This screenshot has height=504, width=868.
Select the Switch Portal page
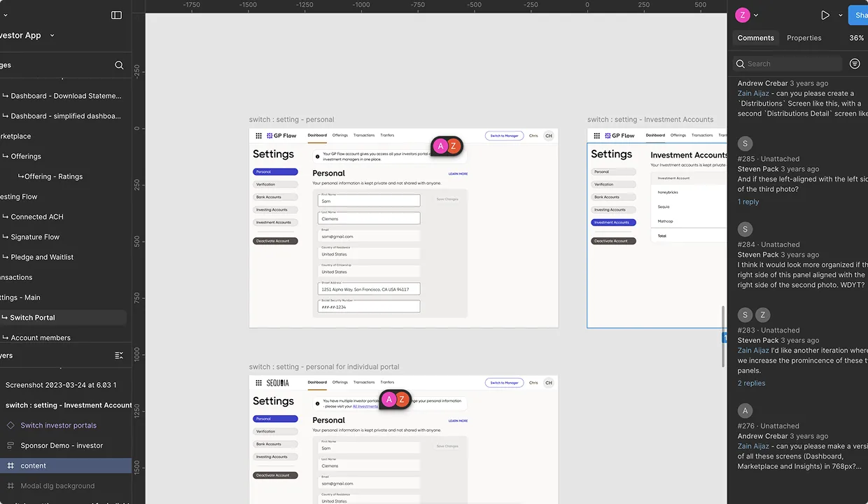[63, 317]
